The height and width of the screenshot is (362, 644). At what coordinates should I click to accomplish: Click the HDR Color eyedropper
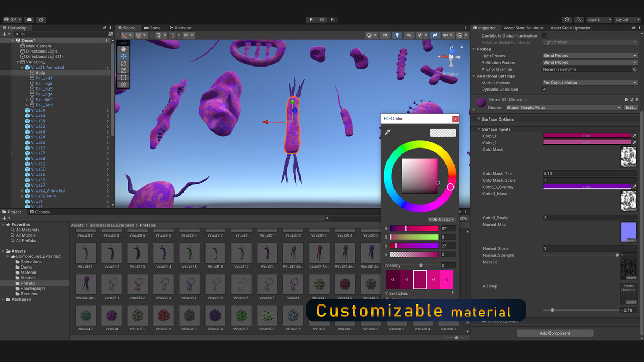[387, 132]
